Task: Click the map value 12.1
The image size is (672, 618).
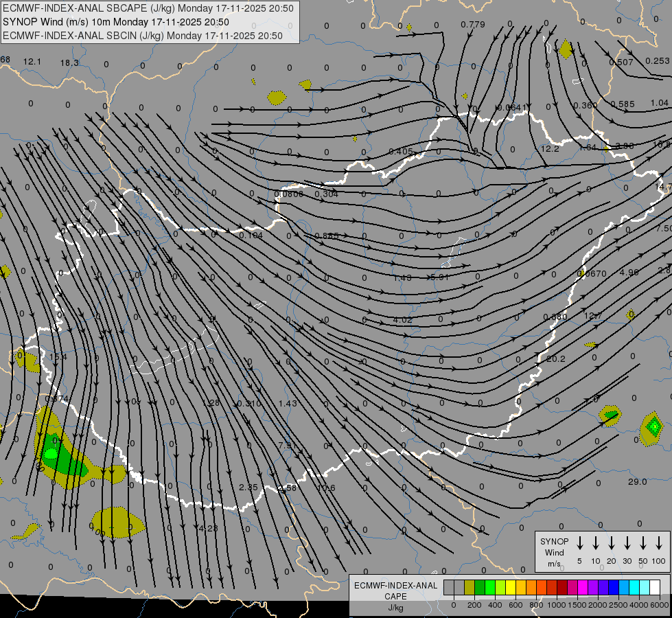Action: 32,62
